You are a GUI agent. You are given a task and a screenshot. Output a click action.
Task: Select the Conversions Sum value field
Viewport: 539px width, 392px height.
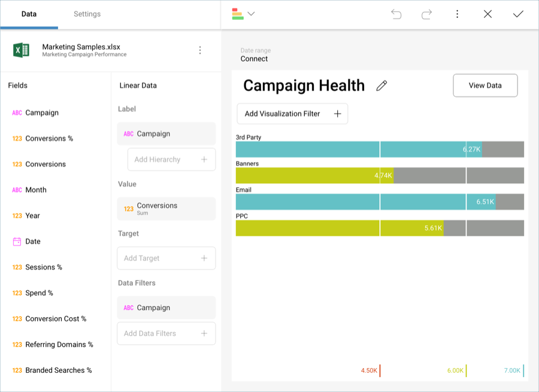click(x=166, y=209)
